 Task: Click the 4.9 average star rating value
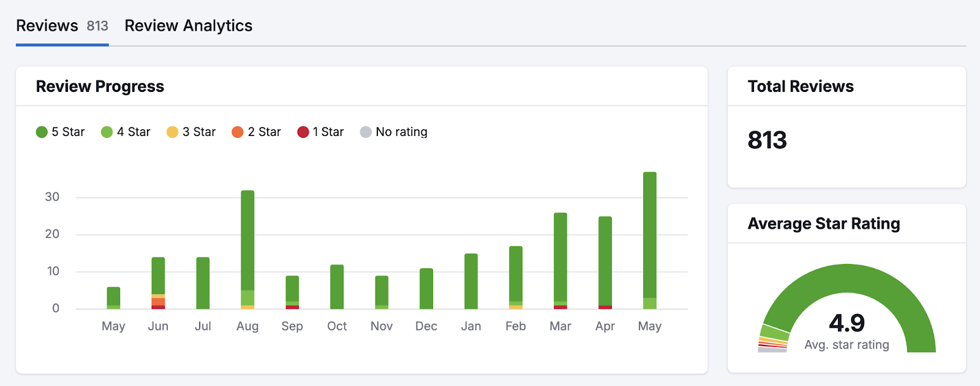coord(846,323)
